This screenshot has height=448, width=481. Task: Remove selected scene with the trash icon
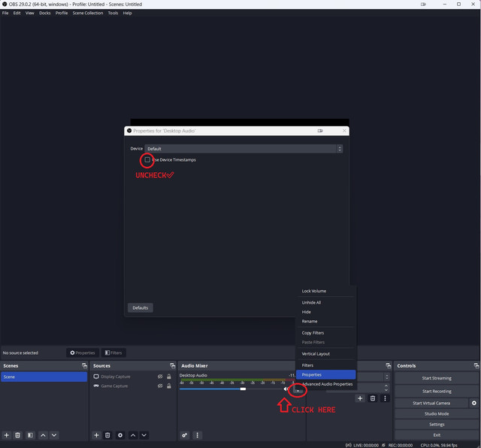[18, 434]
